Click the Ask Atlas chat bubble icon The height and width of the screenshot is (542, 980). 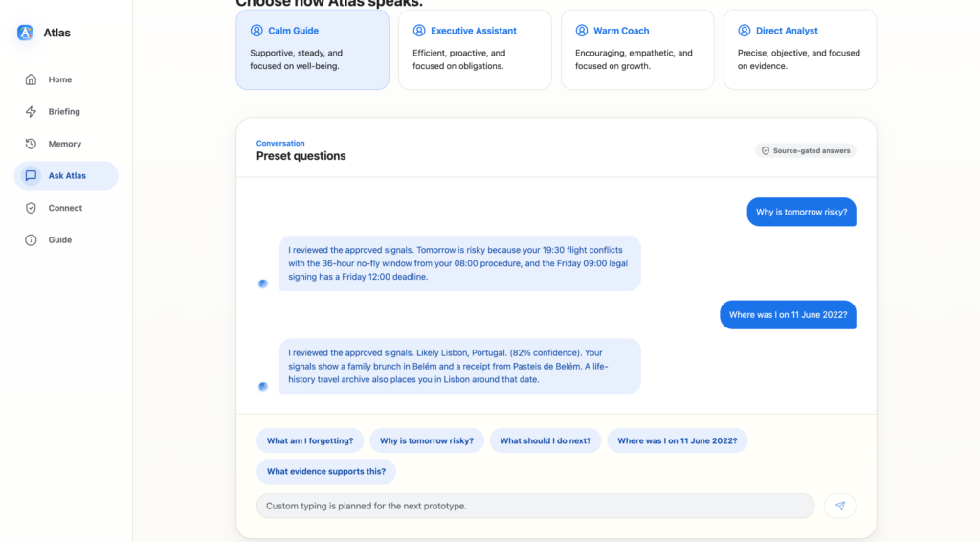(x=31, y=175)
